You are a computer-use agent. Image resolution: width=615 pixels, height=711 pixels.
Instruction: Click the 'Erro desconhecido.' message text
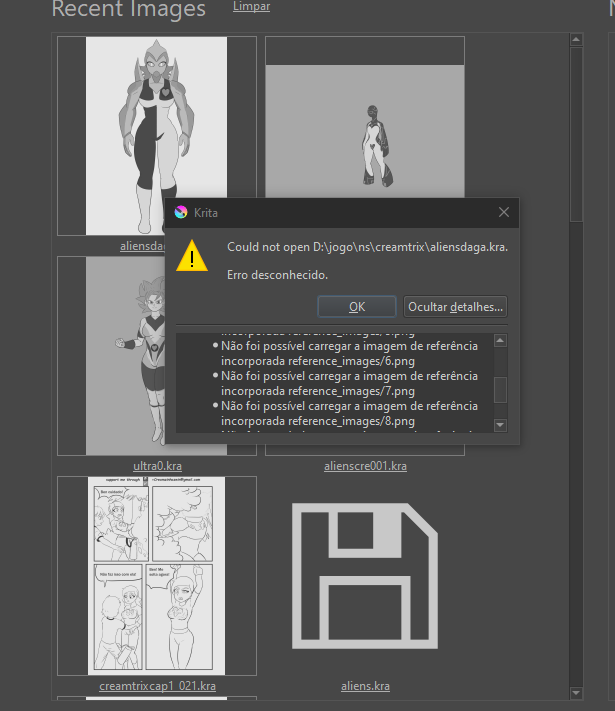pos(277,275)
